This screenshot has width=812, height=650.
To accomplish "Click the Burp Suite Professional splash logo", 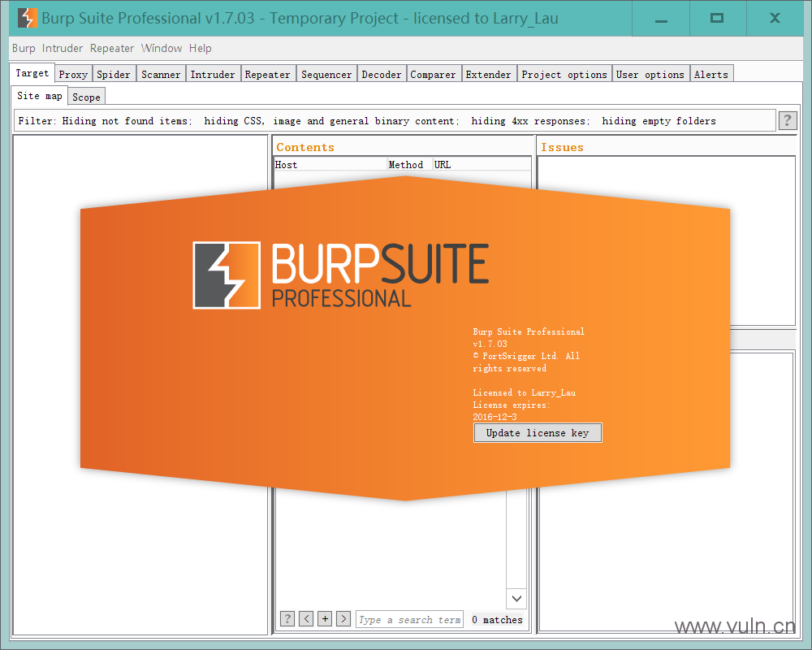I will [341, 275].
